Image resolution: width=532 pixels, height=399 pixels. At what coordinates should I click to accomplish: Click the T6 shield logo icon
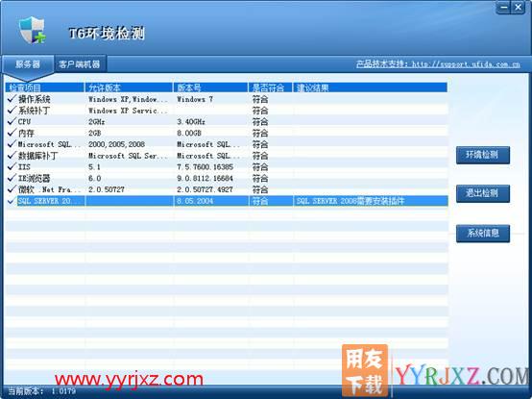tap(32, 30)
